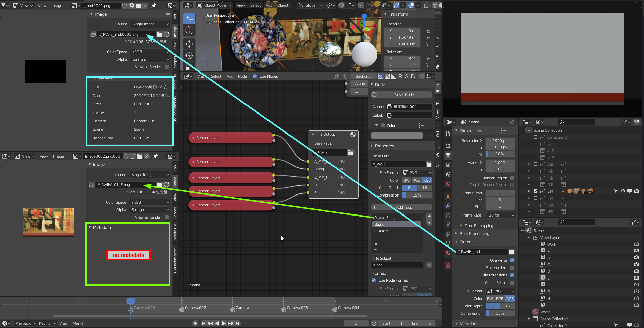Expand the Time Remapping subpanel
This screenshot has height=328, width=644.
[478, 226]
